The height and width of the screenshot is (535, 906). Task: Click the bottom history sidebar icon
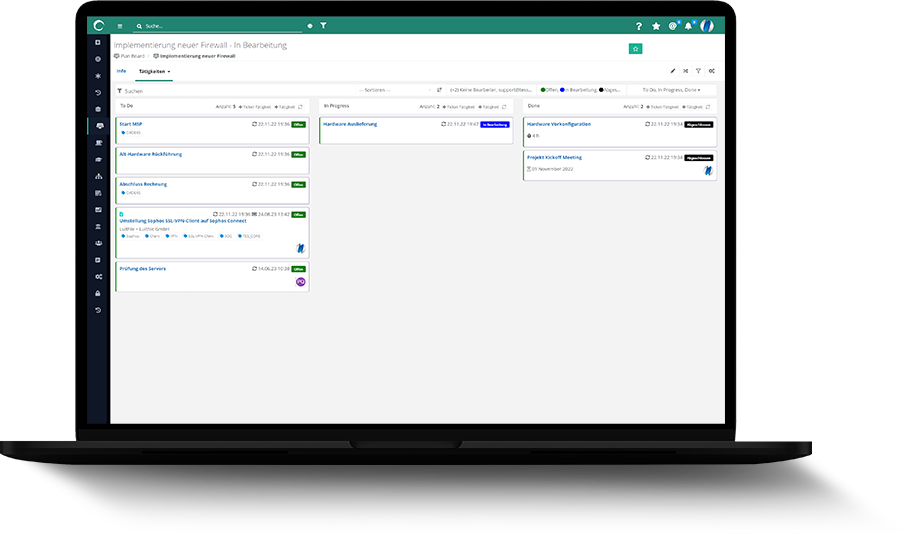tap(98, 310)
